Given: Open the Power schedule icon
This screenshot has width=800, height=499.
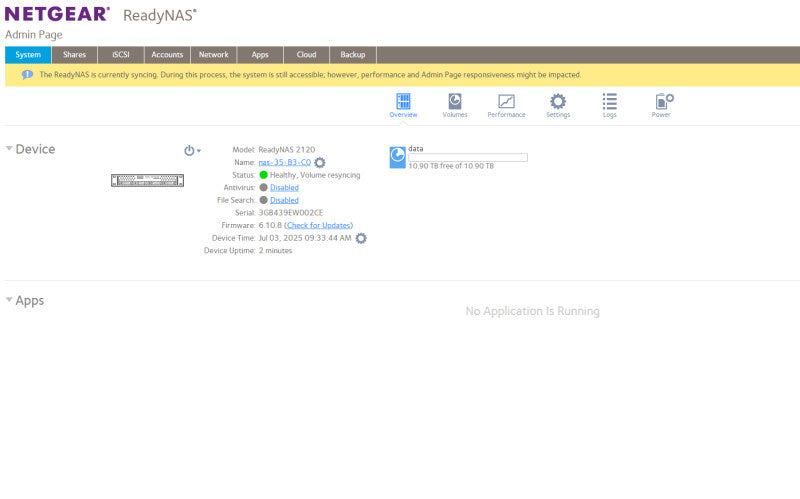Looking at the screenshot, I should click(x=663, y=105).
